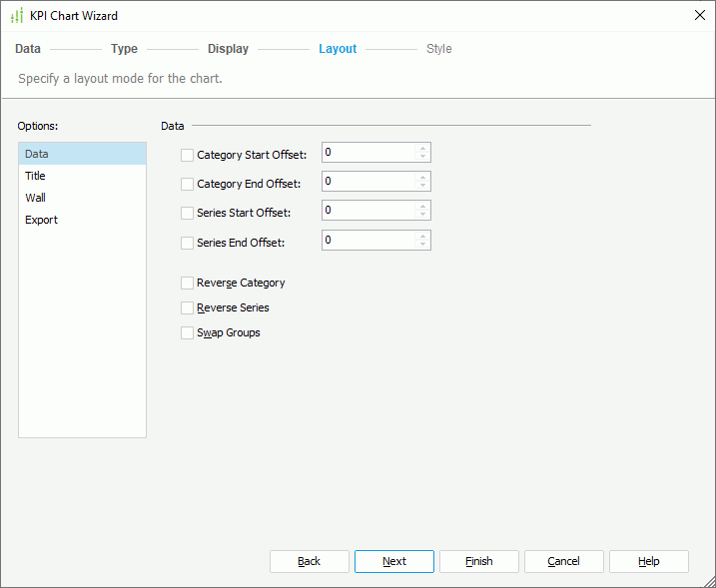Viewport: 716px width, 588px height.
Task: Check the Reverse Category option
Action: pos(187,284)
